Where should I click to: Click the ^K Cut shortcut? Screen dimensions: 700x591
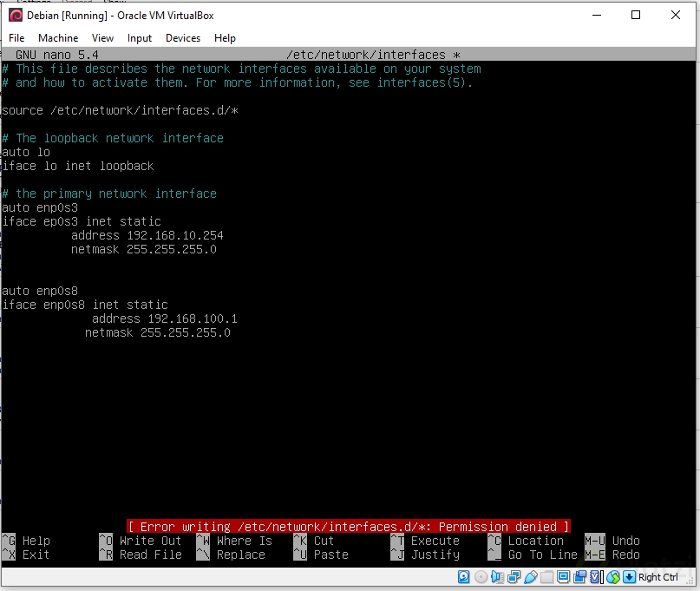[314, 541]
